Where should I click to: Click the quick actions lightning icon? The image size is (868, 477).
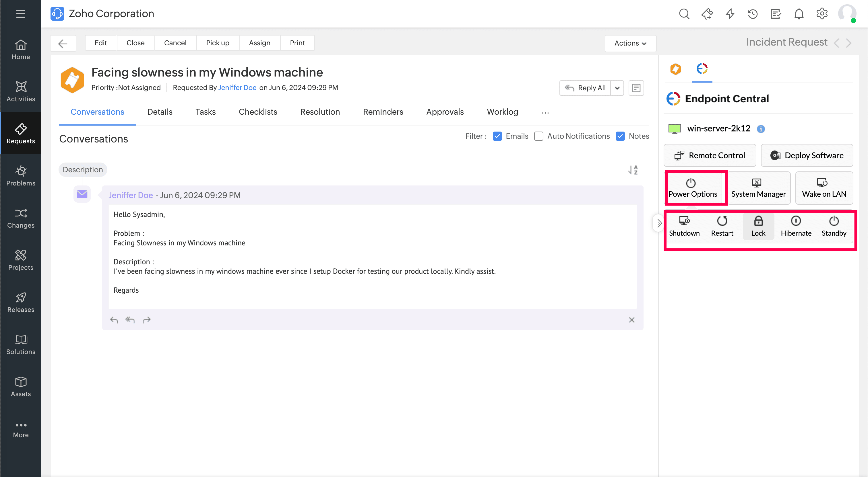(730, 14)
